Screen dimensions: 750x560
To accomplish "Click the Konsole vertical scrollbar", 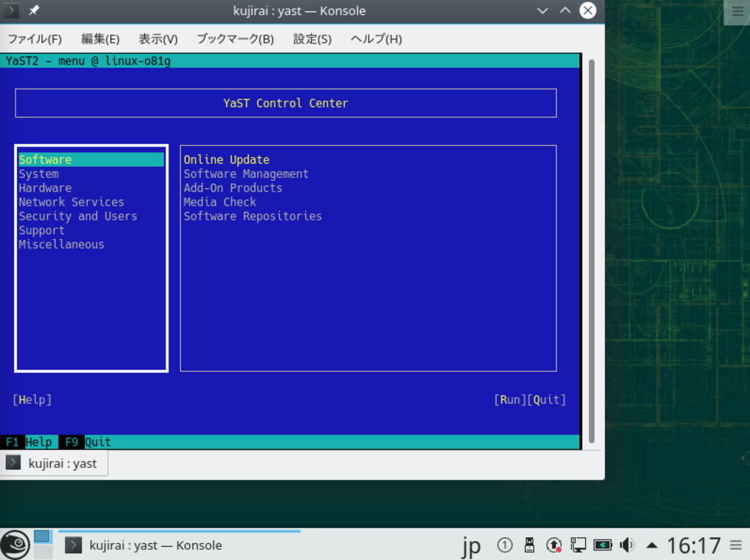I will pyautogui.click(x=592, y=251).
